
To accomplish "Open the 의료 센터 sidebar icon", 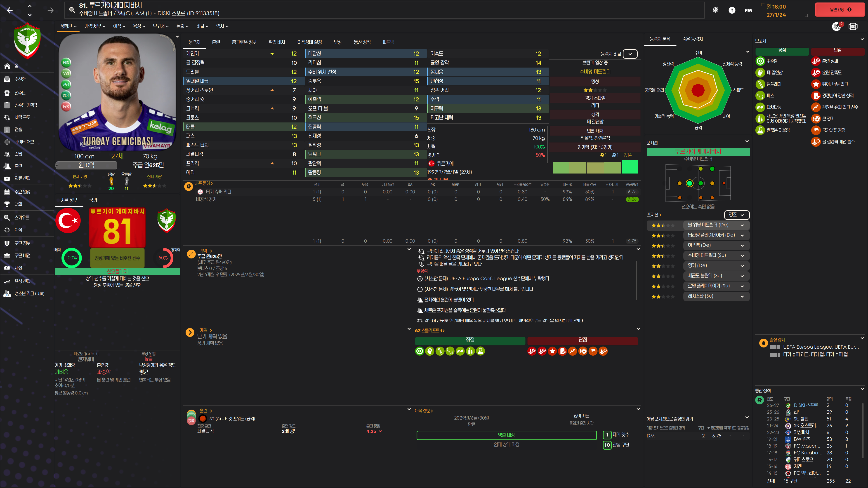I will tap(7, 178).
